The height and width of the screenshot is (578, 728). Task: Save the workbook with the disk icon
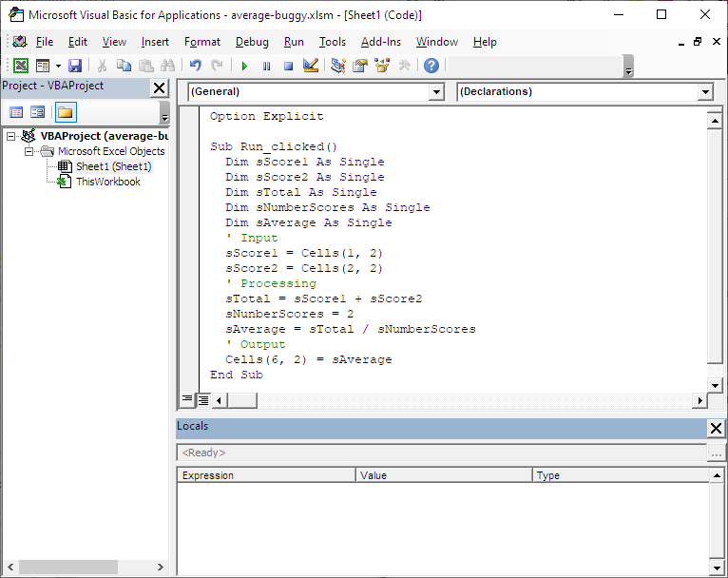click(x=75, y=66)
